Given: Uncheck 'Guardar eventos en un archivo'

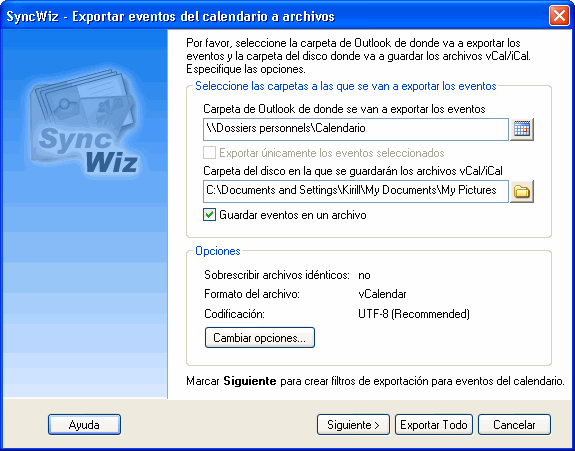Looking at the screenshot, I should (x=209, y=214).
